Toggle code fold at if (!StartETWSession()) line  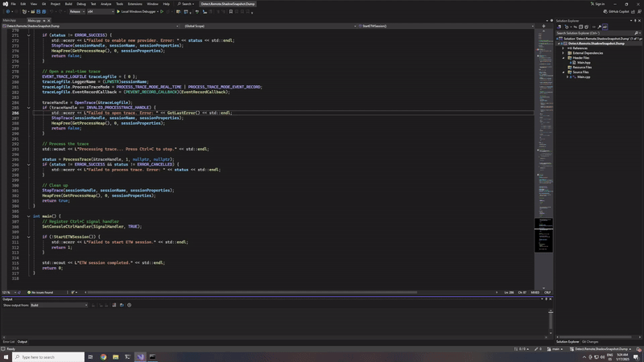29,237
